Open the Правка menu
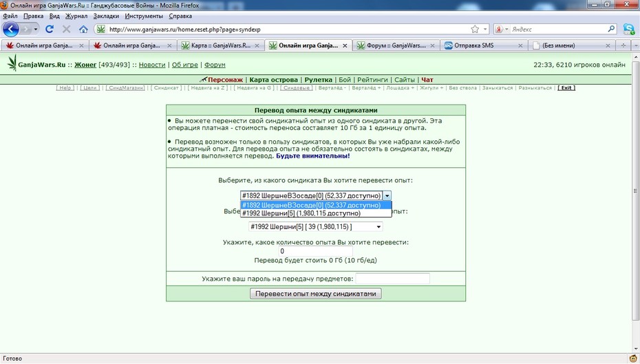The width and height of the screenshot is (640, 364). click(x=33, y=16)
